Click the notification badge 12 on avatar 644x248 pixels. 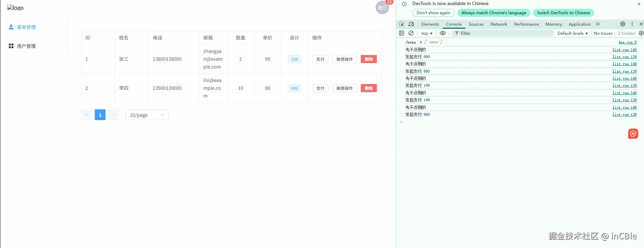coord(389,2)
